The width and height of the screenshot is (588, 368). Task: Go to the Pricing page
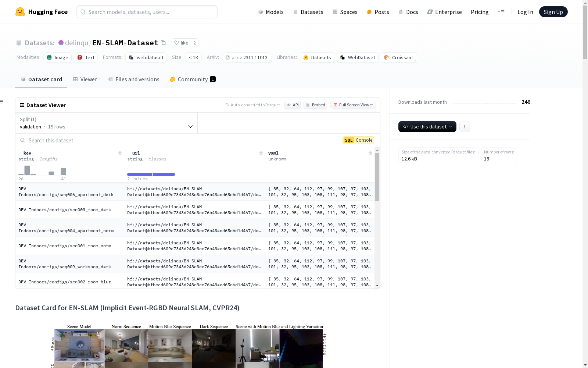click(x=480, y=12)
